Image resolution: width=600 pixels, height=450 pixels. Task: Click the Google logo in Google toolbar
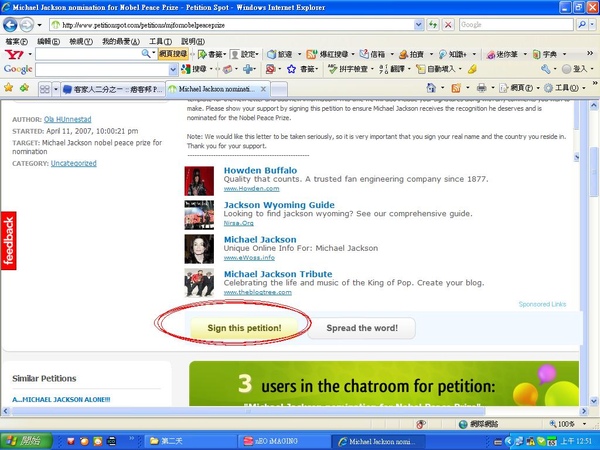[18, 69]
